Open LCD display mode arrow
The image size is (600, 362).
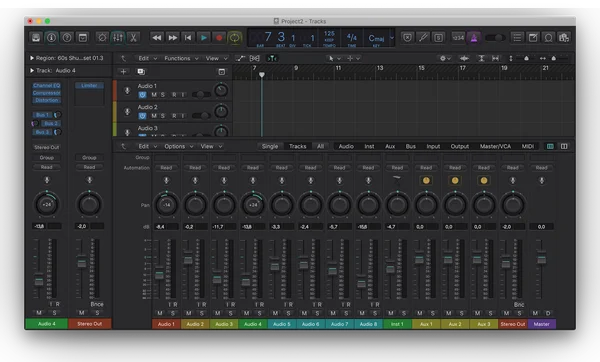tap(391, 38)
